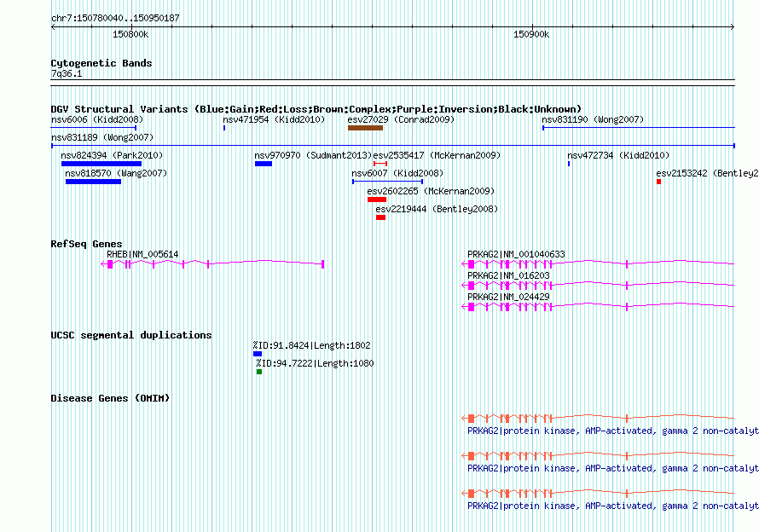
Task: Click esv2535417 (McKernan2009) label
Action: (x=437, y=155)
